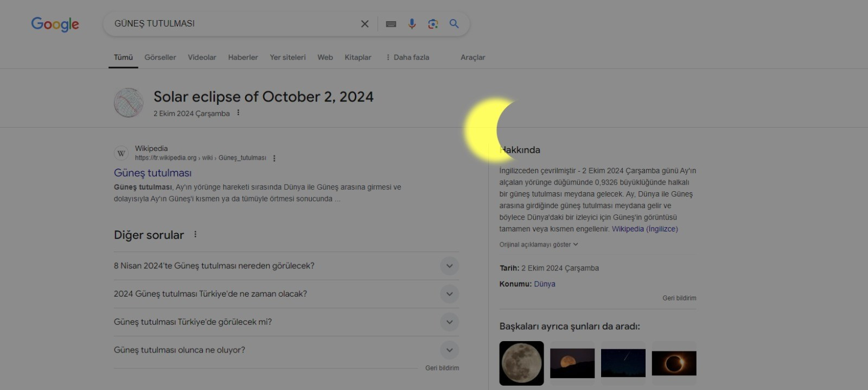Click the Hakkında heading

(520, 150)
